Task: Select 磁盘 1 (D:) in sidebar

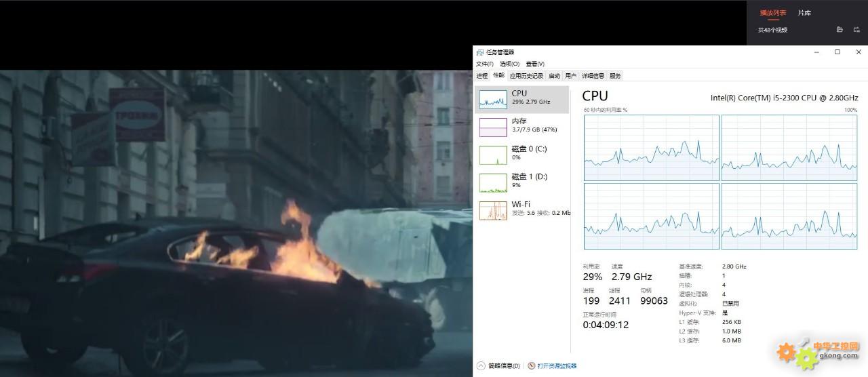Action: tap(522, 182)
